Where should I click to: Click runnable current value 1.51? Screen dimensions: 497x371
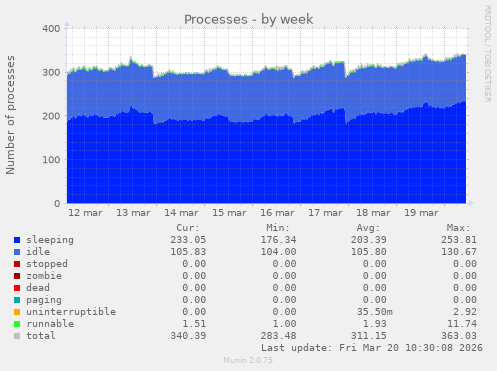coord(194,324)
